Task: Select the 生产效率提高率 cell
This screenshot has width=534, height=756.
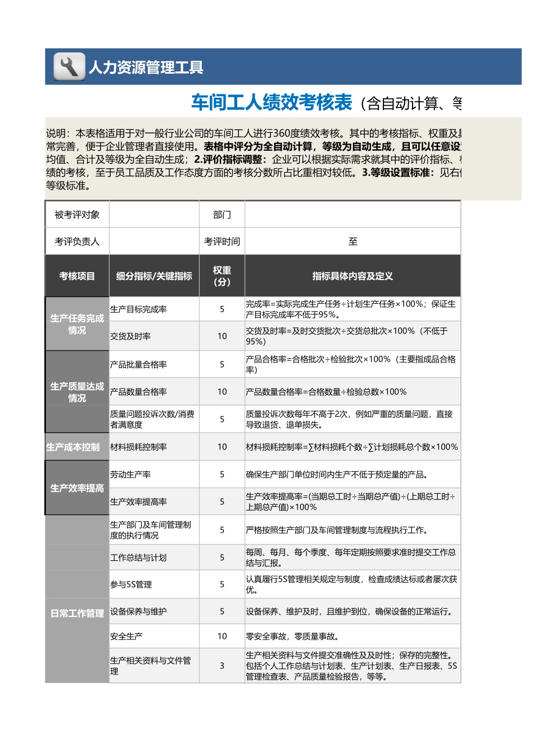Action: point(154,501)
